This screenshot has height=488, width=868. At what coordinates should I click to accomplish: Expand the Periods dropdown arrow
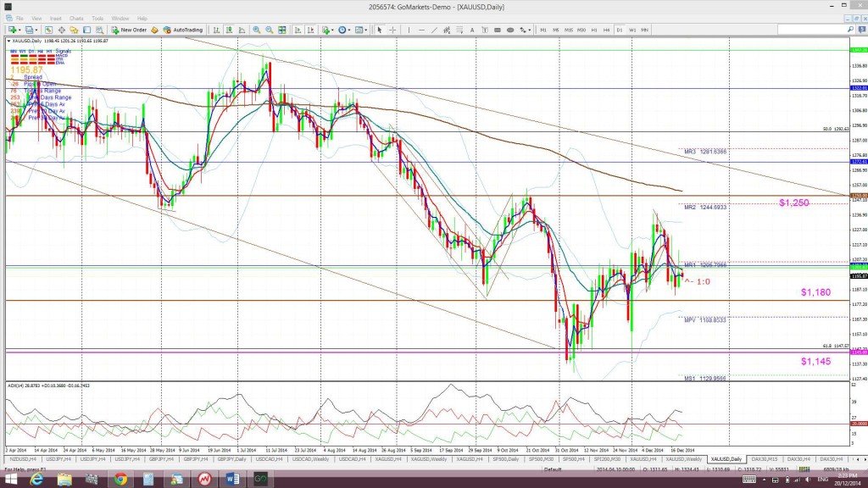(350, 30)
